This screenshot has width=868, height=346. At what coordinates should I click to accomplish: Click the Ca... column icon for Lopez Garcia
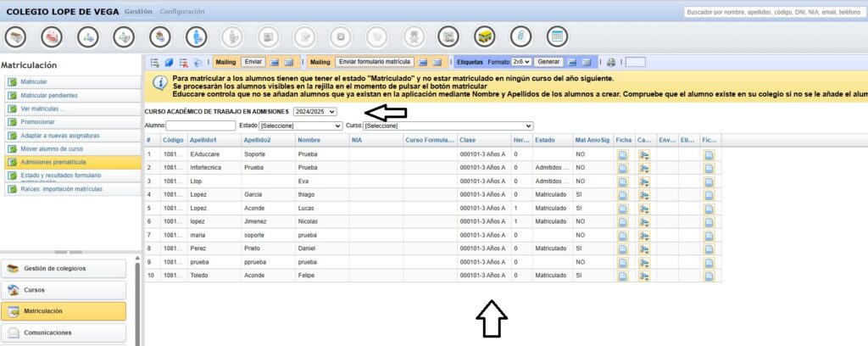coord(644,194)
